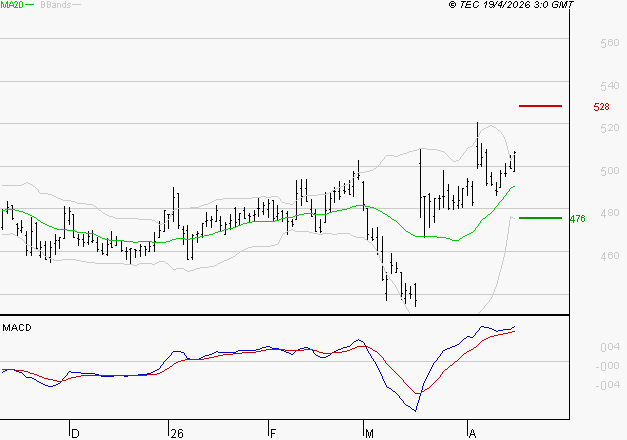Click the TEC copyright timestamp text
This screenshot has width=627, height=440.
[x=511, y=6]
